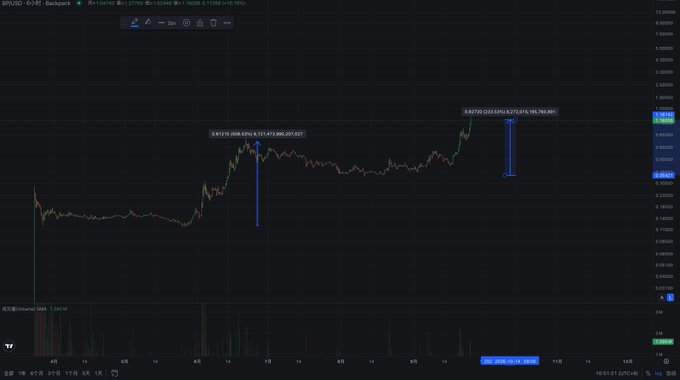Click the 成交量(Volume) SMA indicator label
The image size is (680, 380).
[x=24, y=309]
